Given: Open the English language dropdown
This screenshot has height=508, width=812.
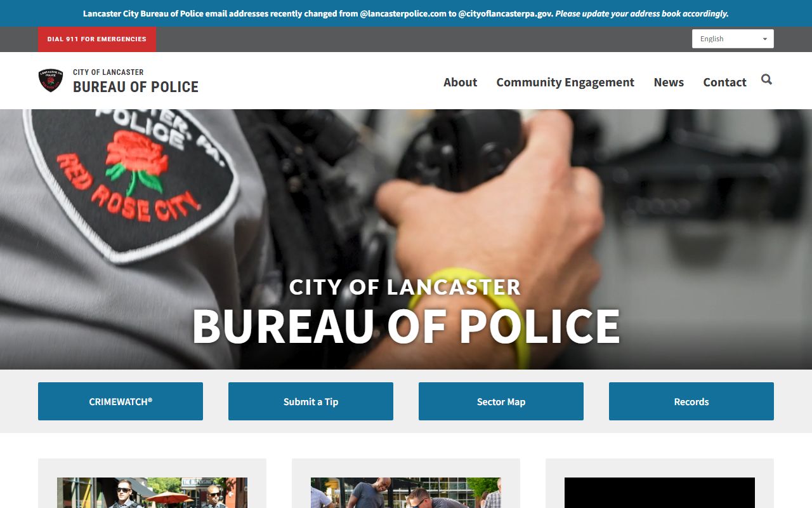Looking at the screenshot, I should pyautogui.click(x=733, y=39).
